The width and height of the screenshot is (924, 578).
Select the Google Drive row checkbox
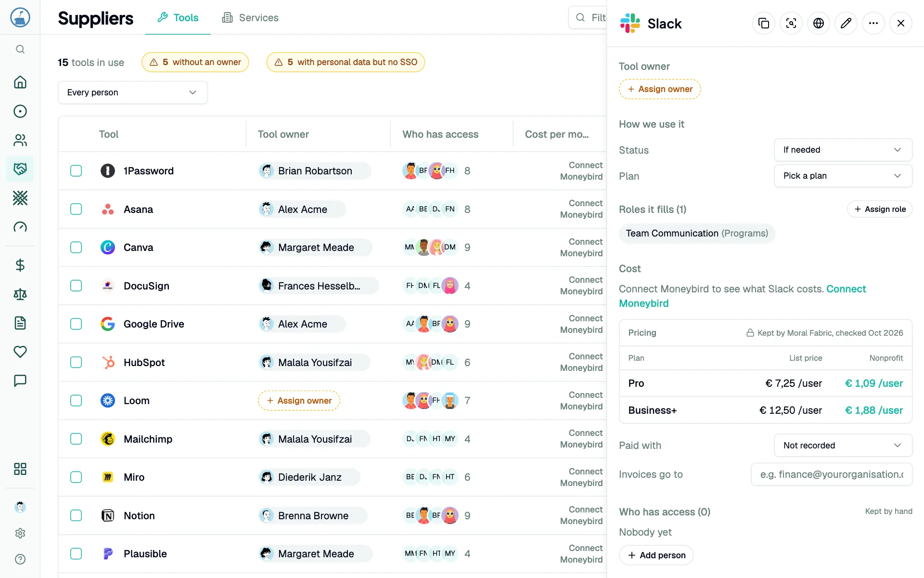click(76, 324)
